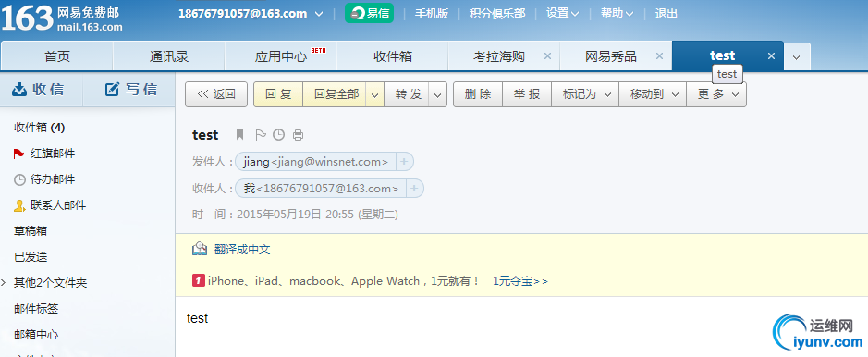This screenshot has height=357, width=868.
Task: Click the 返回 back button
Action: point(216,94)
